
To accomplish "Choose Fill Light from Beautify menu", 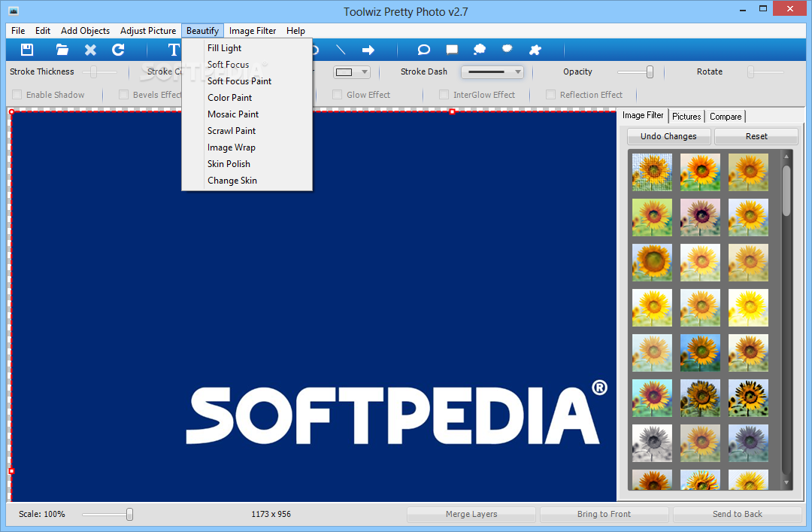I will click(247, 47).
